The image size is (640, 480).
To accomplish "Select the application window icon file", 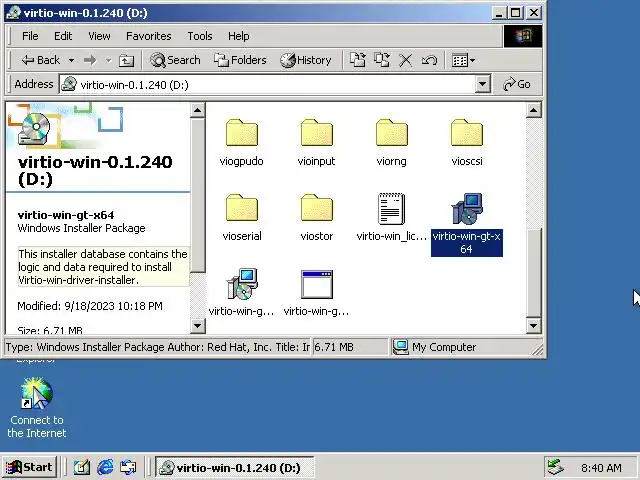I will (x=316, y=292).
